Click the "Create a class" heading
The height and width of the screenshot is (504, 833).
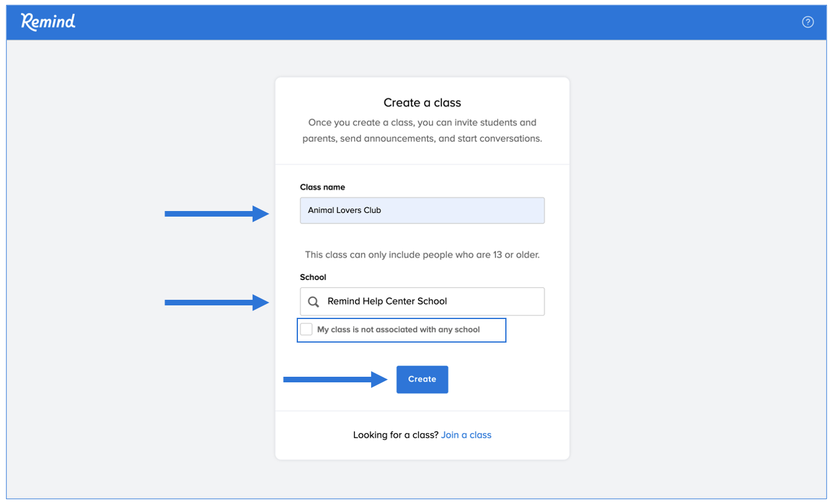[x=422, y=102]
